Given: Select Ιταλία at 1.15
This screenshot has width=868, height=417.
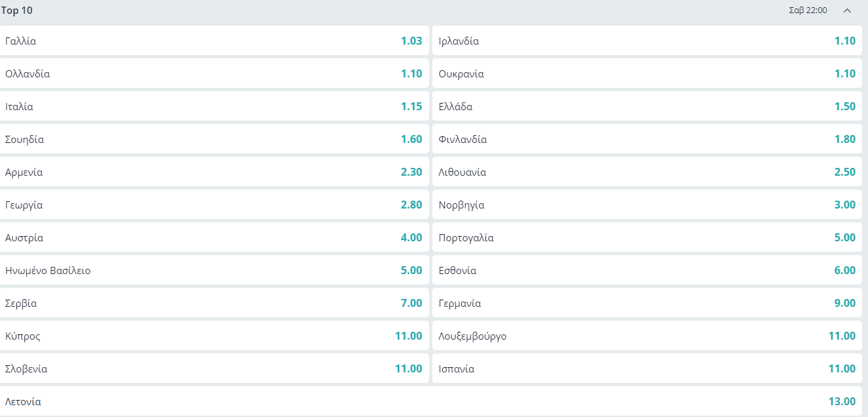Looking at the screenshot, I should [x=214, y=106].
